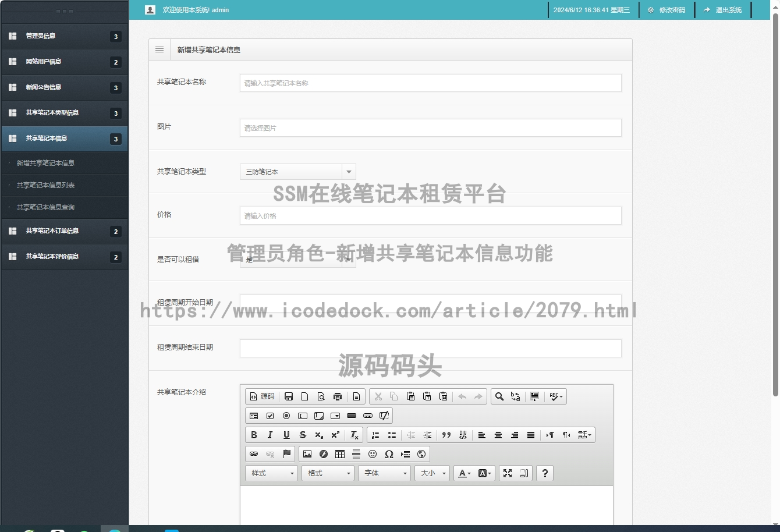Toggle Underline formatting
Screen dimensions: 780x532
tap(286, 435)
